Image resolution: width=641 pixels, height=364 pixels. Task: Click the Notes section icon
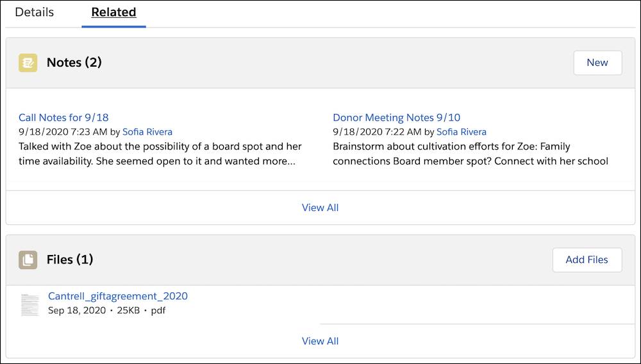(x=28, y=63)
